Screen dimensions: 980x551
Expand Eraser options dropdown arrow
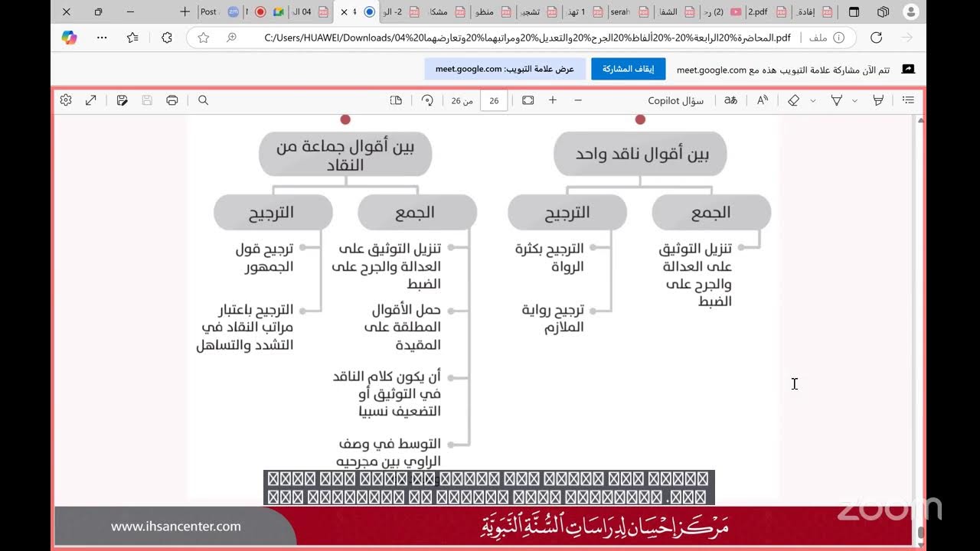pos(813,100)
